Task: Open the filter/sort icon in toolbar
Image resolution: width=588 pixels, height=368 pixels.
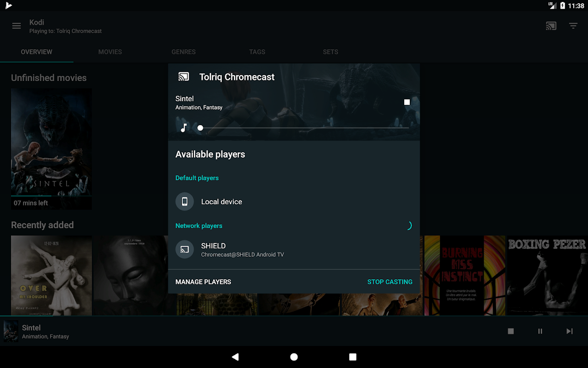Action: 573,26
